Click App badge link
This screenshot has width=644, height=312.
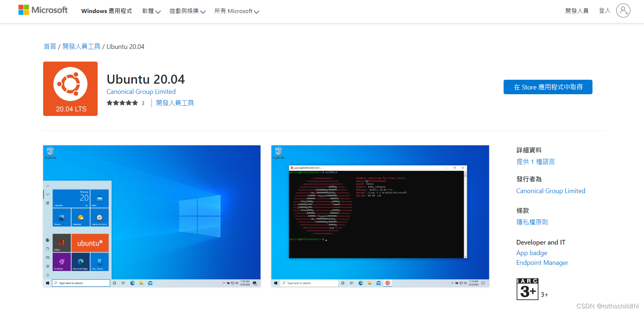[x=532, y=253]
